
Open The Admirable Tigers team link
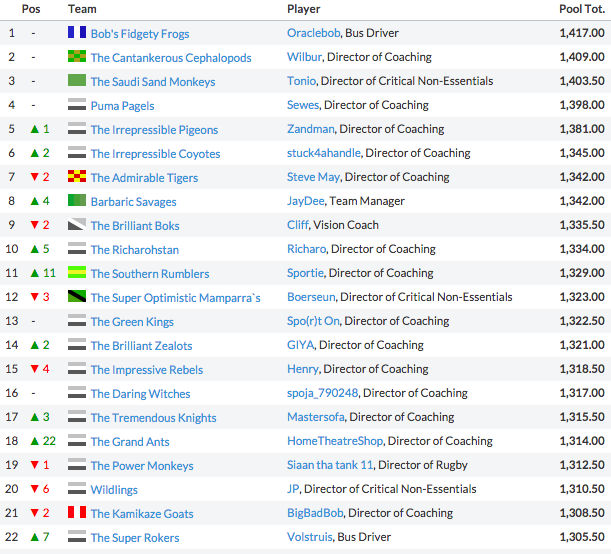tap(145, 178)
